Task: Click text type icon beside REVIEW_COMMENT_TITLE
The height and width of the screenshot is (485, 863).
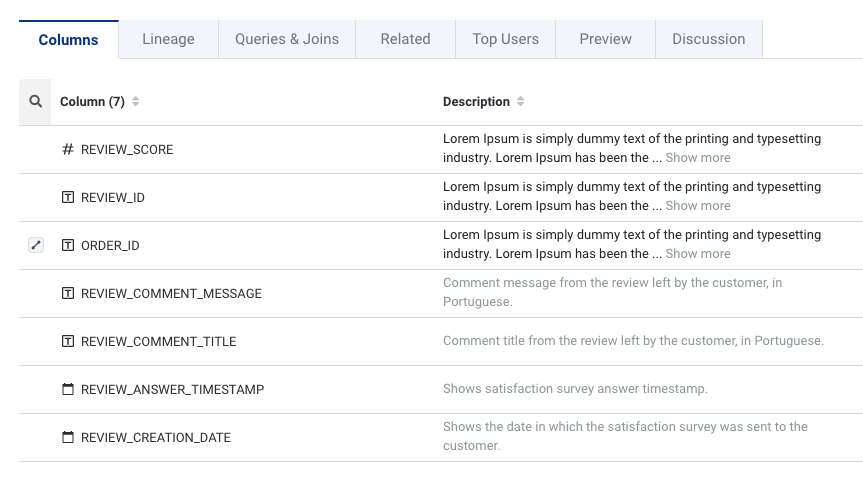Action: pos(68,342)
